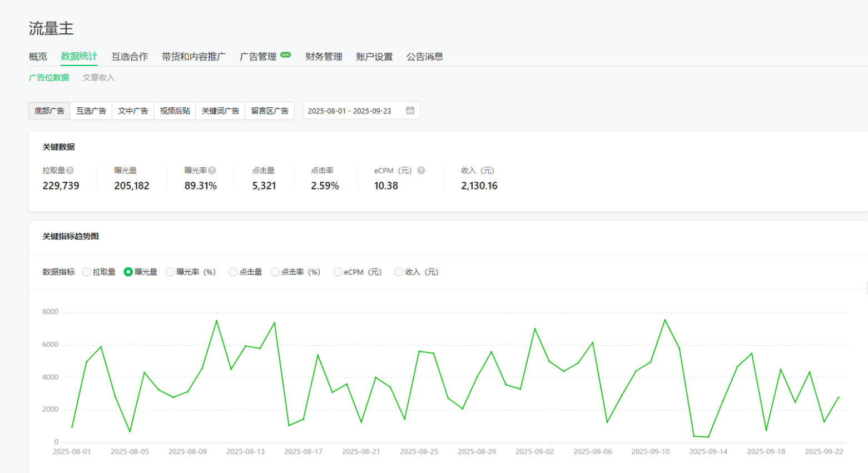Click the help icon beside 拉取量
868x473 pixels.
pyautogui.click(x=70, y=171)
